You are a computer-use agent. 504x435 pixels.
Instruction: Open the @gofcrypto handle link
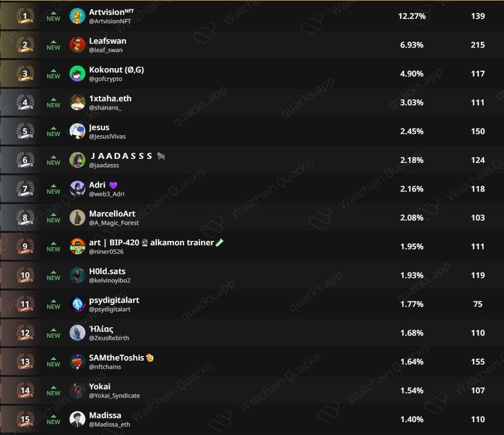105,79
